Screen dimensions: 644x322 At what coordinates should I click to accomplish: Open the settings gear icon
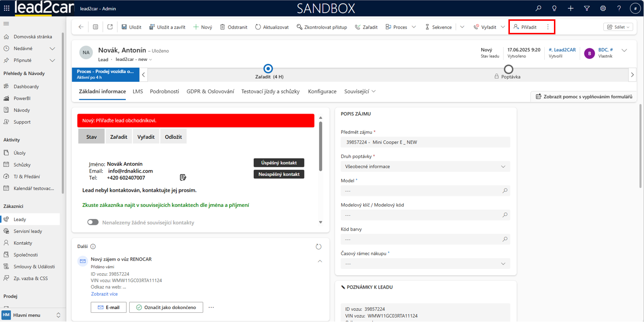tap(603, 8)
